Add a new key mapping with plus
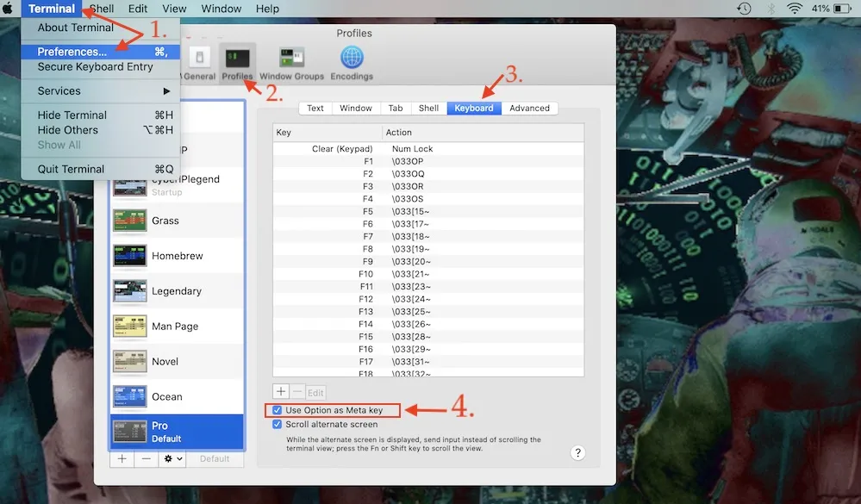This screenshot has width=861, height=504. 281,391
